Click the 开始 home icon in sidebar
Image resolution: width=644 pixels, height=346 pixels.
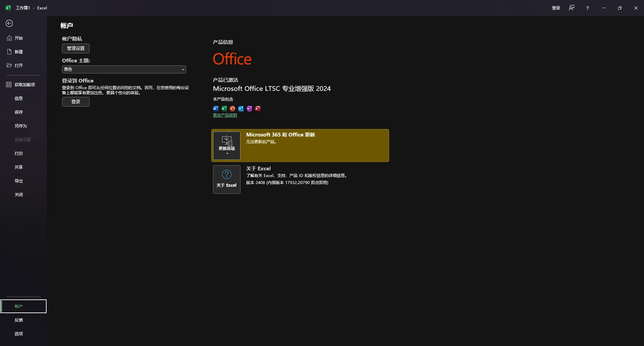[x=9, y=38]
